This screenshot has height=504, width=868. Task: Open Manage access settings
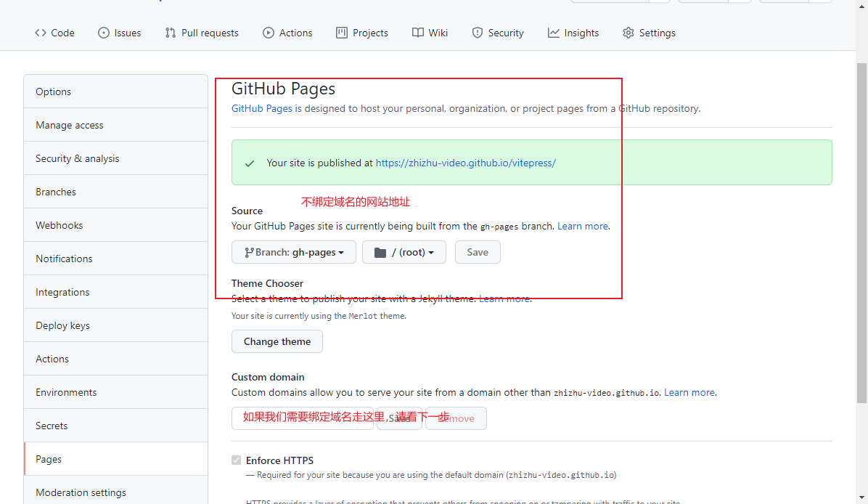tap(115, 125)
